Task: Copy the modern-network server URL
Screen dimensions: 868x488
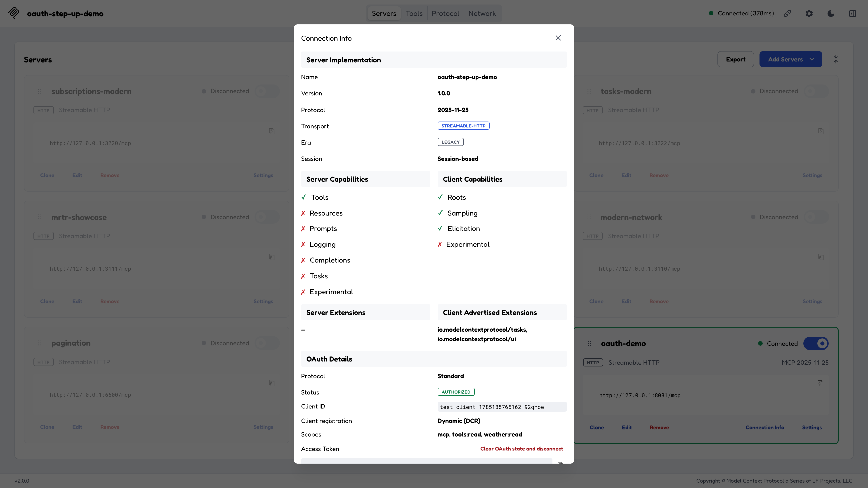Action: tap(821, 257)
